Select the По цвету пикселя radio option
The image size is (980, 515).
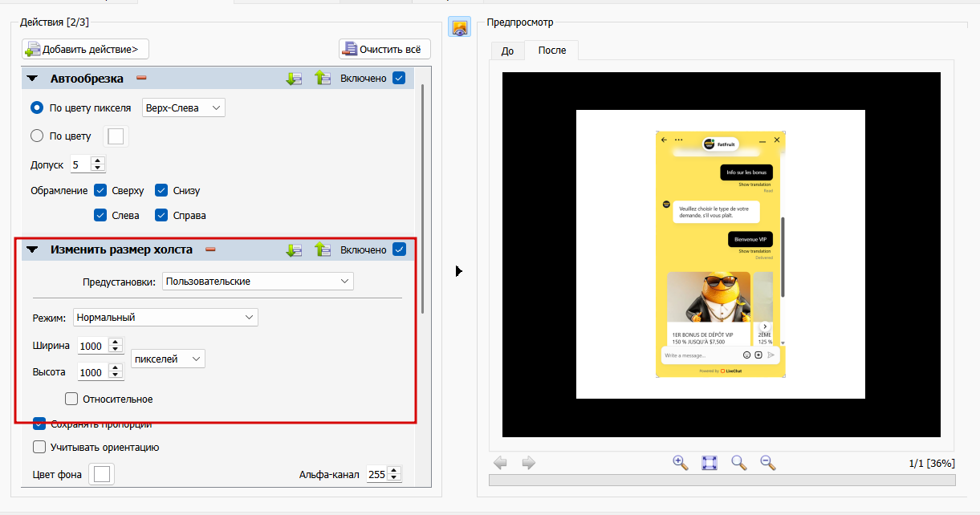[x=36, y=107]
